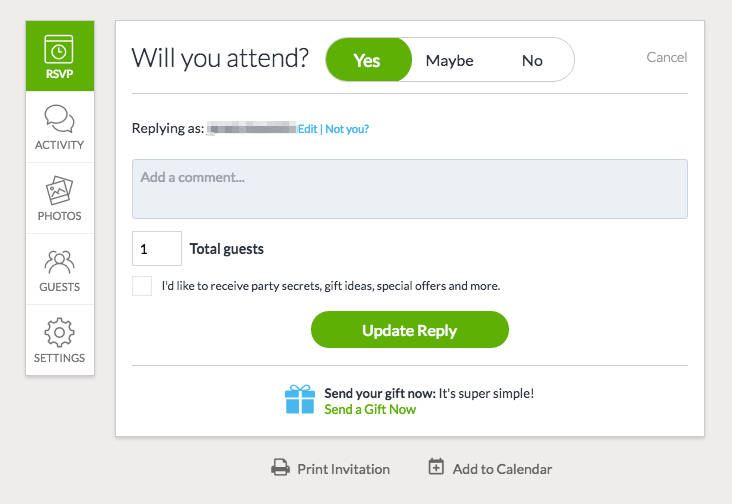Open the Photos pictures icon

point(60,191)
